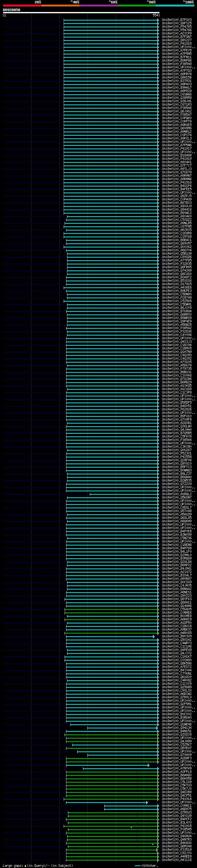
Task: Click the label UniRef100_C0NHE6
Action: [176, 612]
